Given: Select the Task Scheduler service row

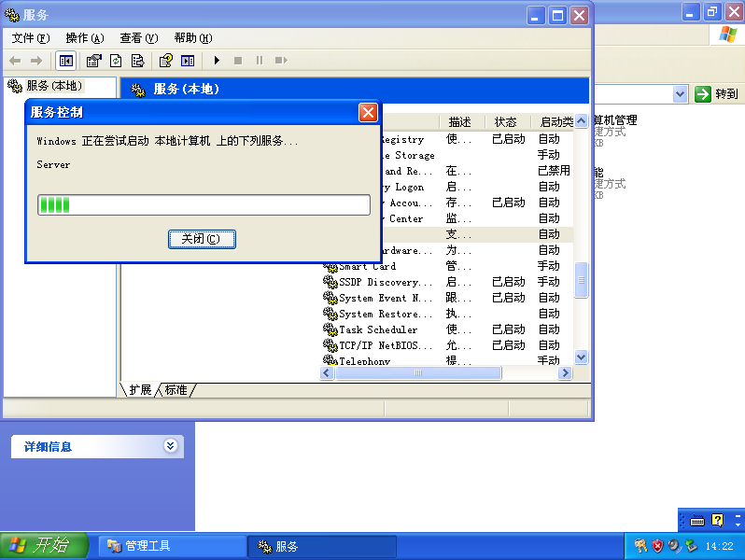Looking at the screenshot, I should click(x=446, y=329).
